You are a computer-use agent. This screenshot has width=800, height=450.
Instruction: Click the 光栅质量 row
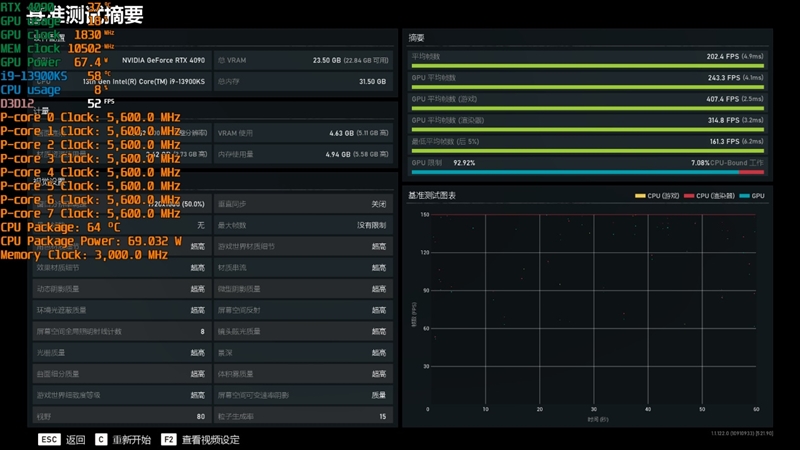[121, 353]
